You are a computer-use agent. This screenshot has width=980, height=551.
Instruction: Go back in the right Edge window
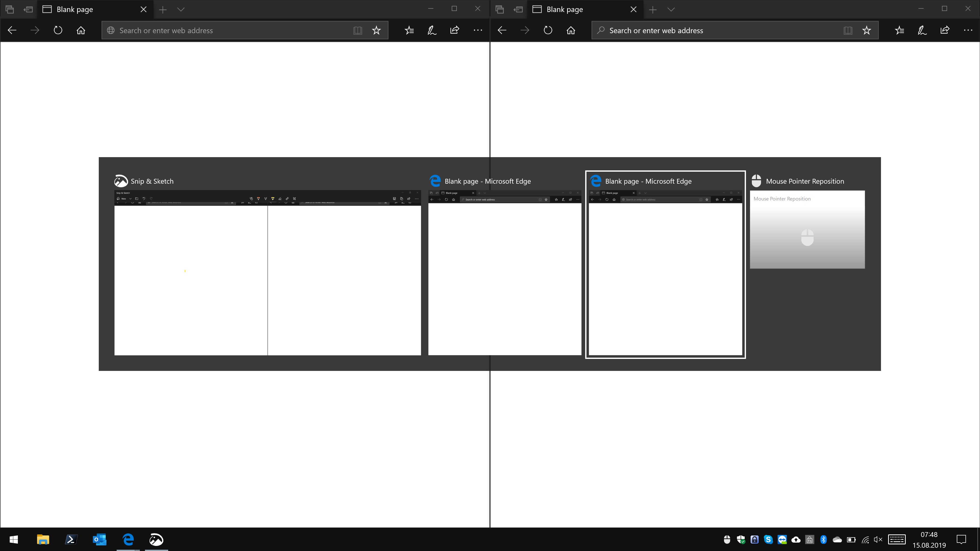tap(502, 30)
